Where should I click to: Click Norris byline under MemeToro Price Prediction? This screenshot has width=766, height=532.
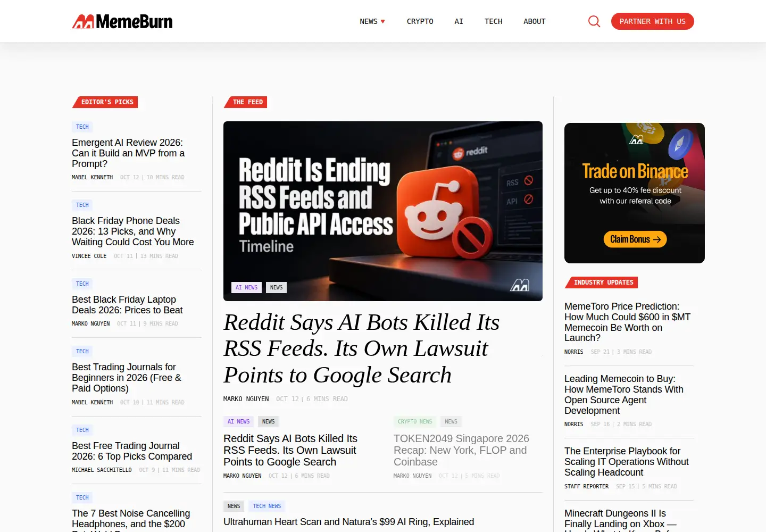(x=574, y=352)
